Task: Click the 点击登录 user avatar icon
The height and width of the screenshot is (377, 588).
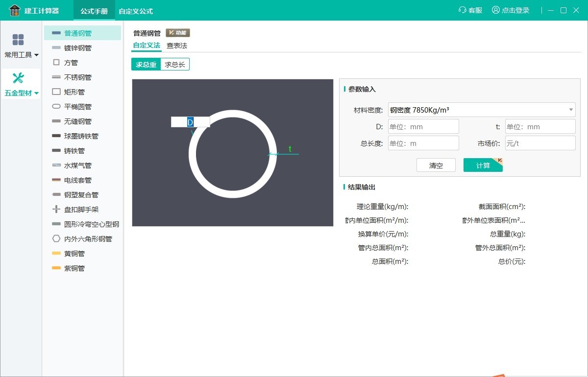Action: (496, 10)
